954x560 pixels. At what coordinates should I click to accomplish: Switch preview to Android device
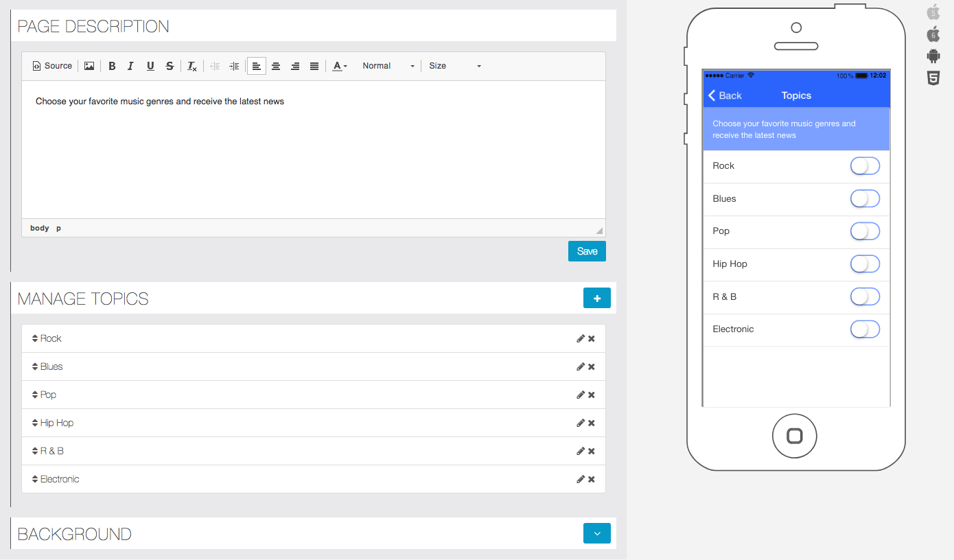pyautogui.click(x=933, y=56)
